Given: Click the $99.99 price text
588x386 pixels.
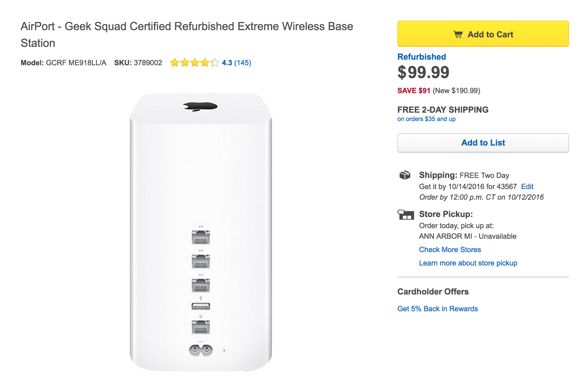Looking at the screenshot, I should coord(423,72).
